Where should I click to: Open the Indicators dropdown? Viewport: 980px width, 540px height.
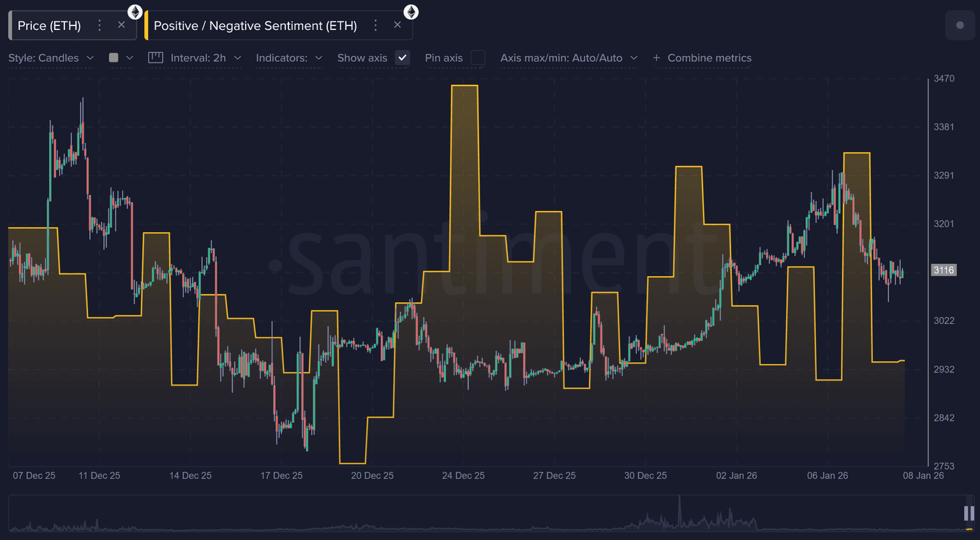tap(289, 58)
